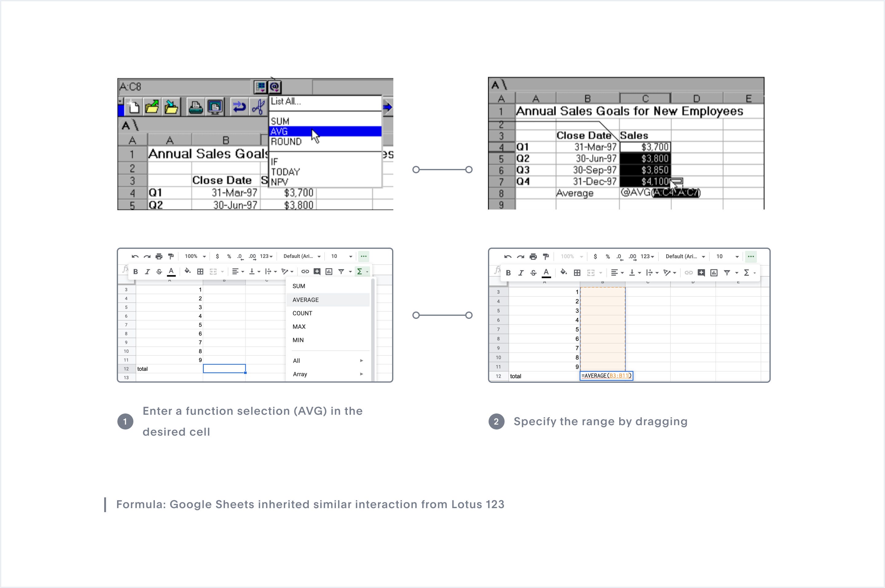
Task: Click the Lotus @ function selector icon
Action: pos(274,87)
